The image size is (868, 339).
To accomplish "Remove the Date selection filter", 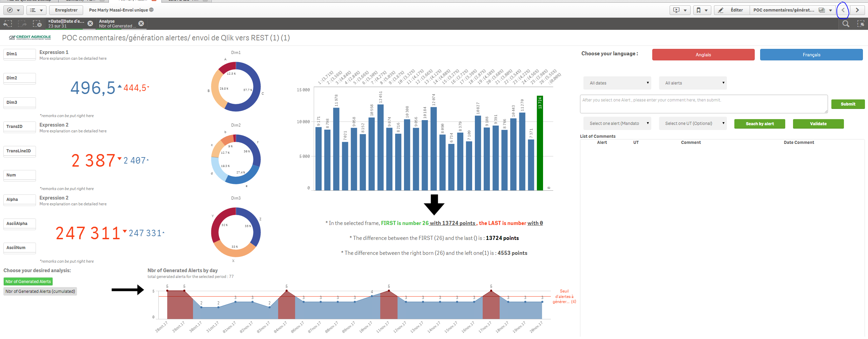I will coord(90,23).
